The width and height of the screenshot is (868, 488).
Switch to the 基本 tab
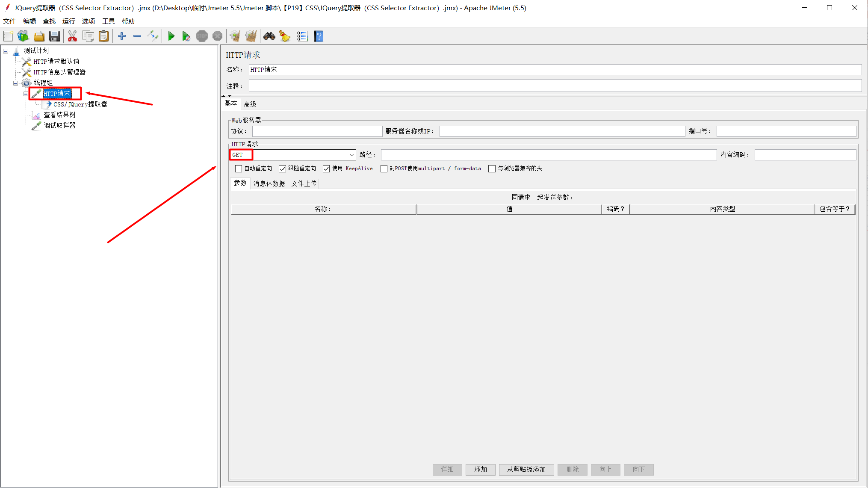[x=231, y=104]
